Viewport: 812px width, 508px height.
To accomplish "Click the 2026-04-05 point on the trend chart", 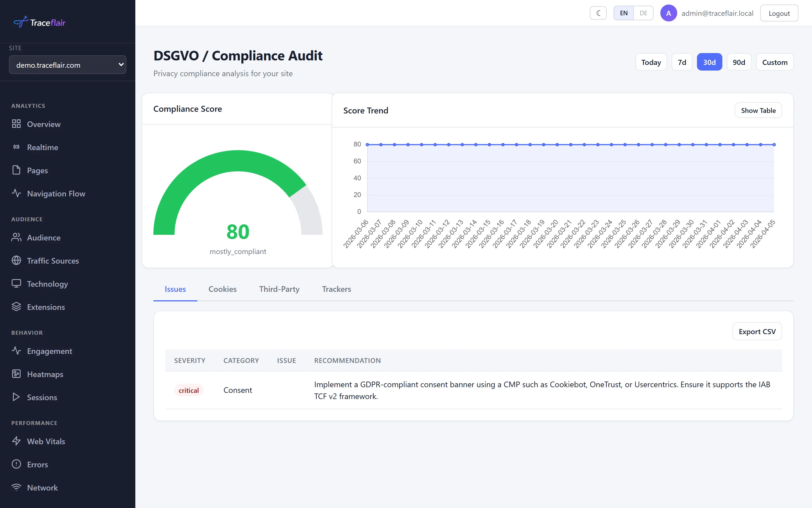I will pos(774,144).
